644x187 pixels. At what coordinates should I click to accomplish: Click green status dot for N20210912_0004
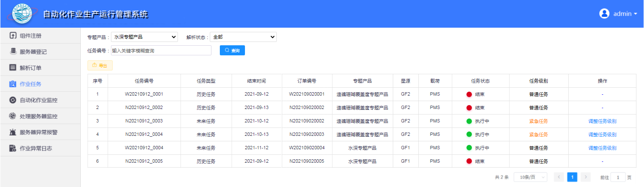click(x=469, y=135)
